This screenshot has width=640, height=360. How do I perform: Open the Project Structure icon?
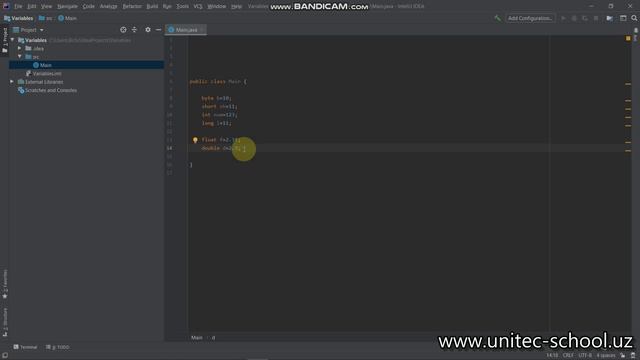(609, 18)
